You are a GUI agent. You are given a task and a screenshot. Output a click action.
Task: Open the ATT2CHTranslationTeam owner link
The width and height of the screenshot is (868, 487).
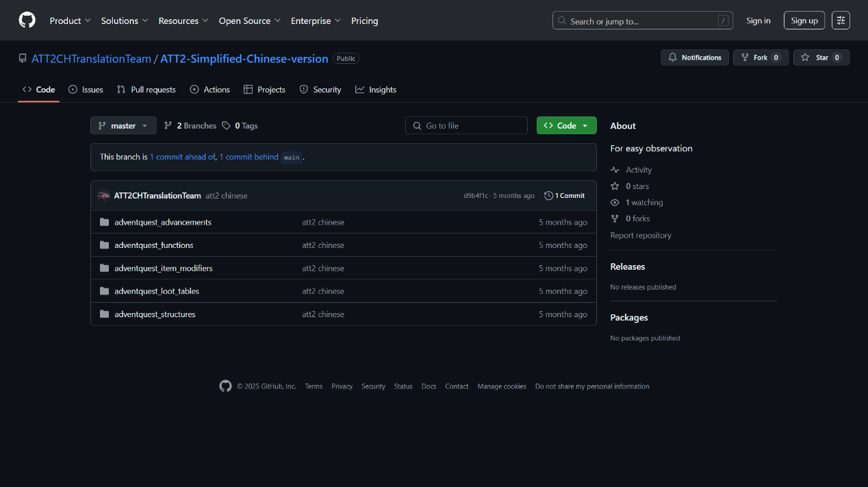point(92,59)
